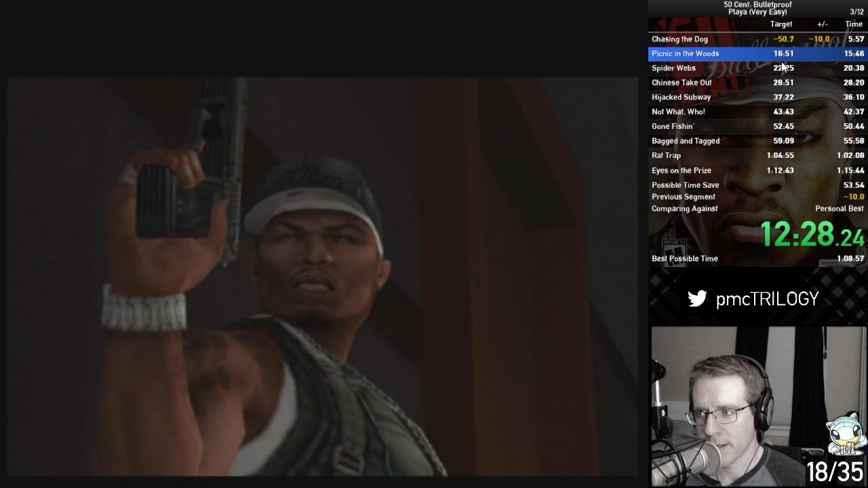Click the 1:15:44 time for Eyes on the Prize
This screenshot has height=488, width=868.
(x=850, y=170)
